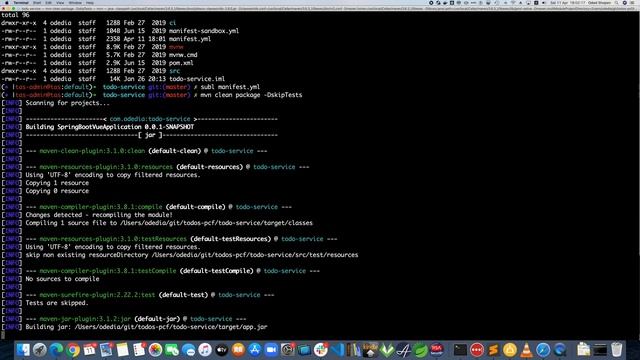Click the 'manifest-sandbox.yml' file name
This screenshot has width=640, height=360.
click(x=204, y=31)
